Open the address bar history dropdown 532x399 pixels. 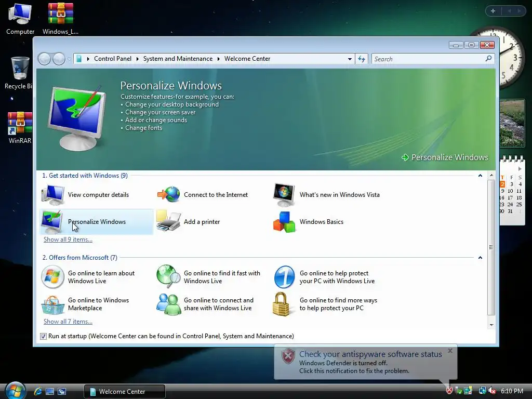click(350, 59)
